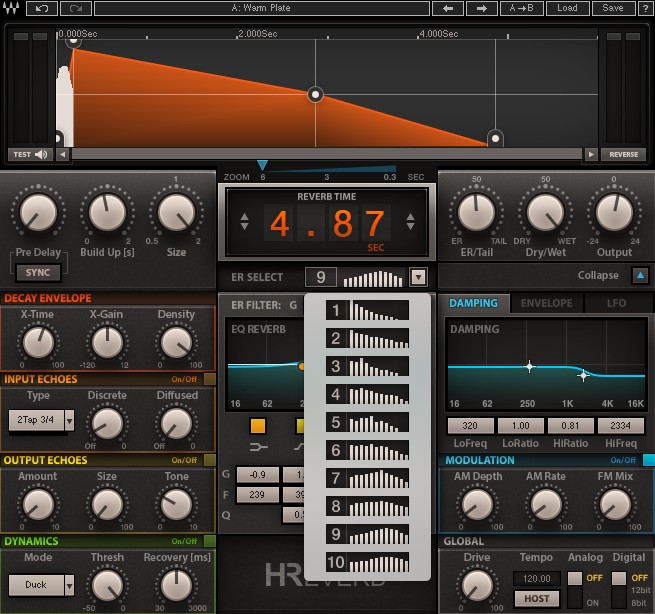Select early reflection pattern 8

tap(367, 506)
